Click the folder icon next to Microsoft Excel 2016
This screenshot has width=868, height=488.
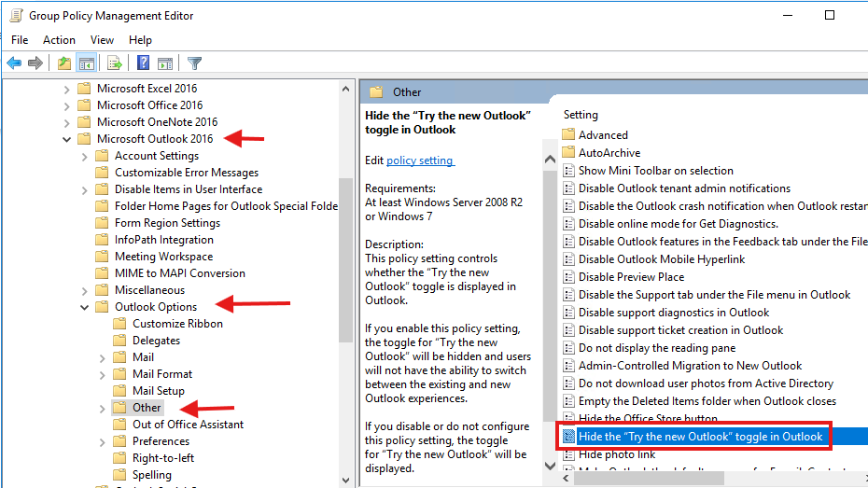pos(84,88)
